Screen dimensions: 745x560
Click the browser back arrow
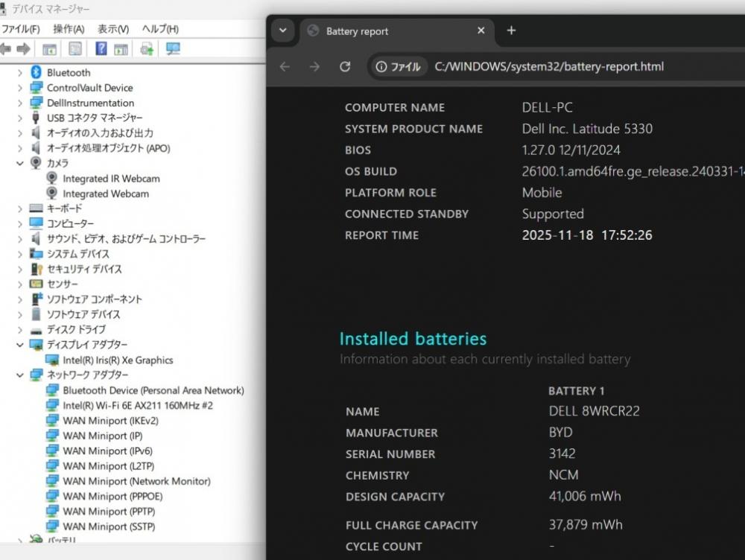point(285,66)
